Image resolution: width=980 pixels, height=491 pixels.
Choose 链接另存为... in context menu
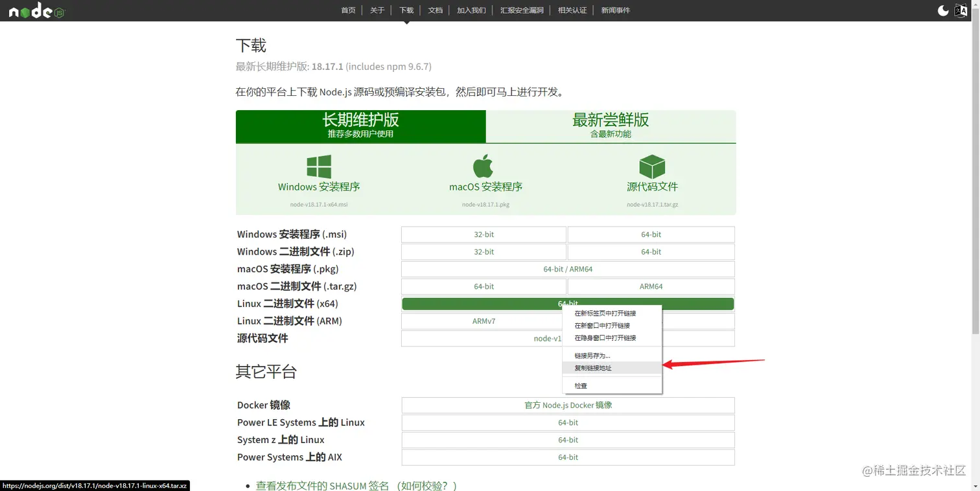pyautogui.click(x=612, y=356)
